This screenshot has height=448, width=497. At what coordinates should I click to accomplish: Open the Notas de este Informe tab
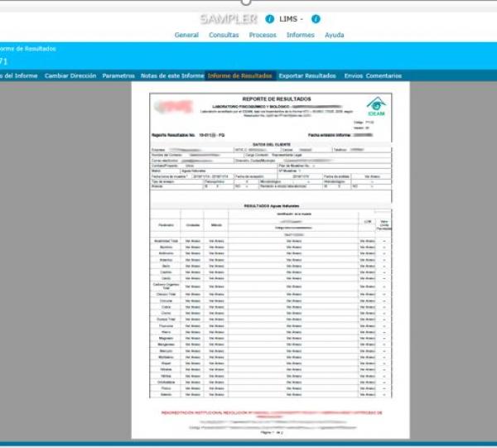[171, 75]
